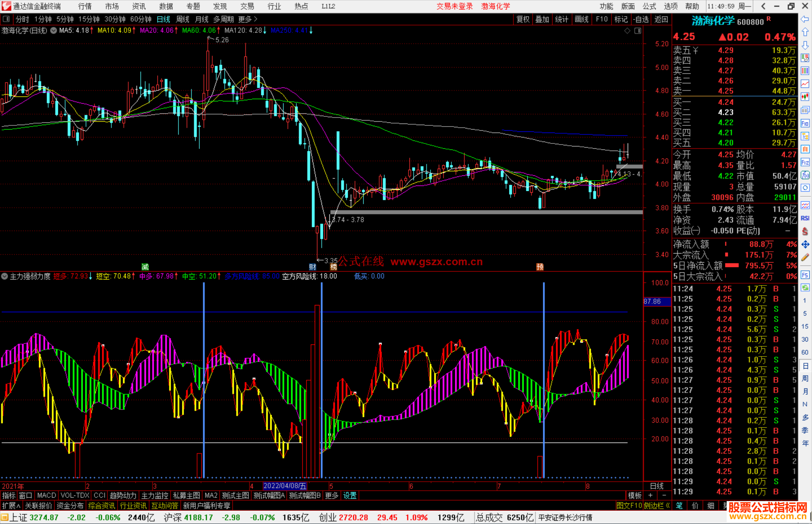
Task: Collapse the 侧边栏 sidebar toggle
Action: coord(657,506)
